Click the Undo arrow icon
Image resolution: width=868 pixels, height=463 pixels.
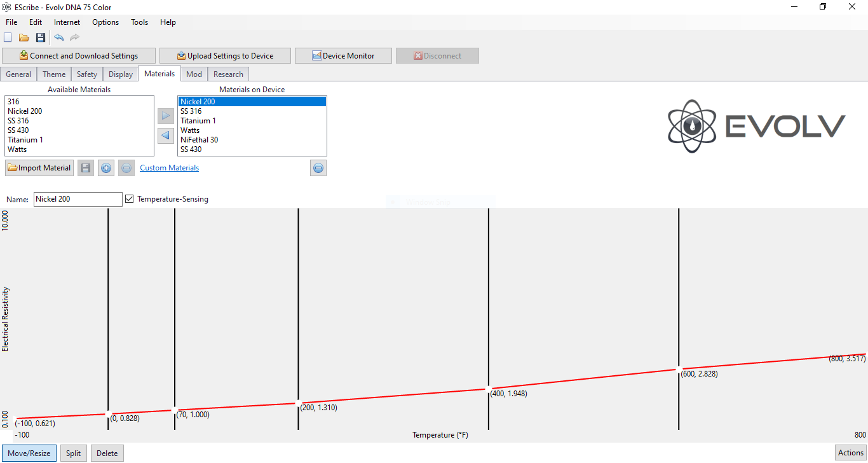(x=59, y=38)
